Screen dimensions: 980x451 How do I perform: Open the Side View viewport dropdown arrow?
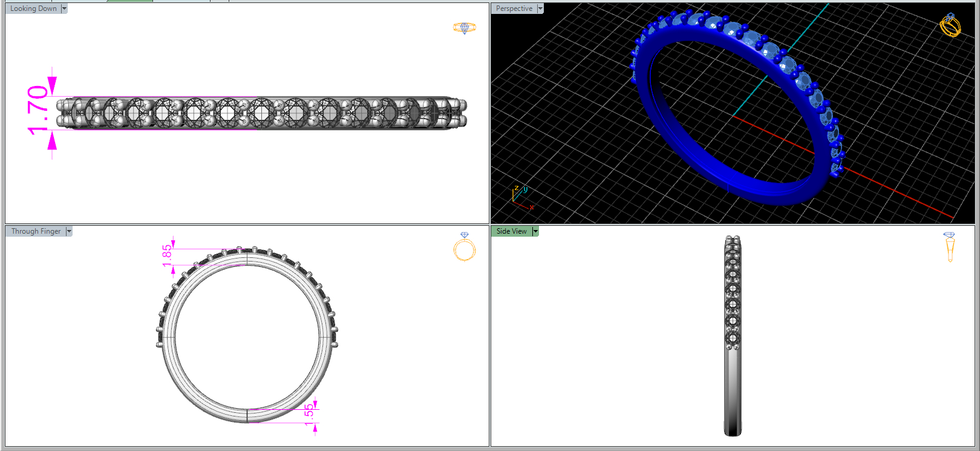(x=535, y=231)
